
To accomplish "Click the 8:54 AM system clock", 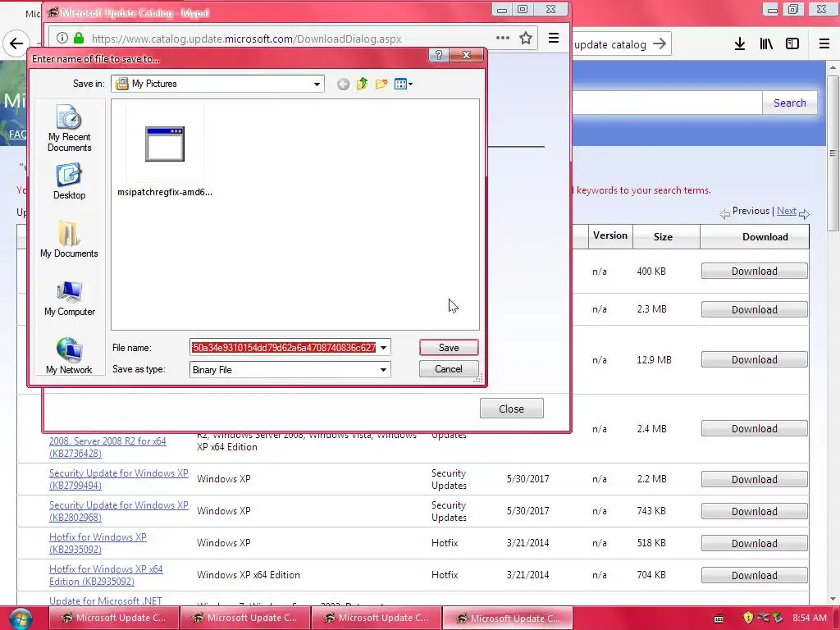I will pyautogui.click(x=810, y=618).
